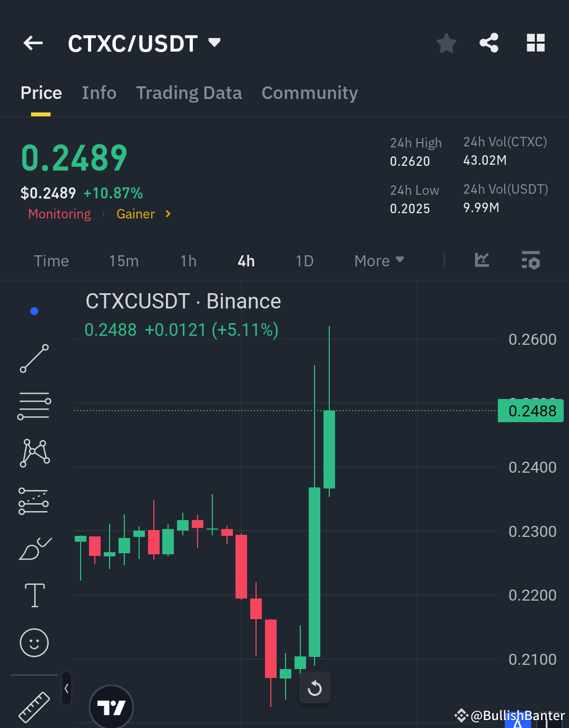Viewport: 569px width, 728px height.
Task: Open the emoji sticker tool
Action: (34, 643)
